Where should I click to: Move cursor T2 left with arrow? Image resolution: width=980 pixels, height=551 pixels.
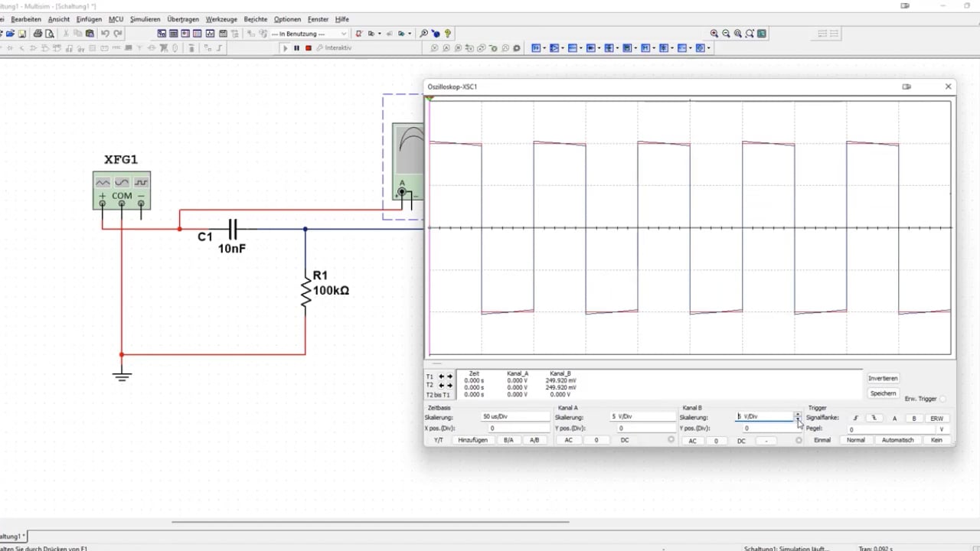(442, 386)
